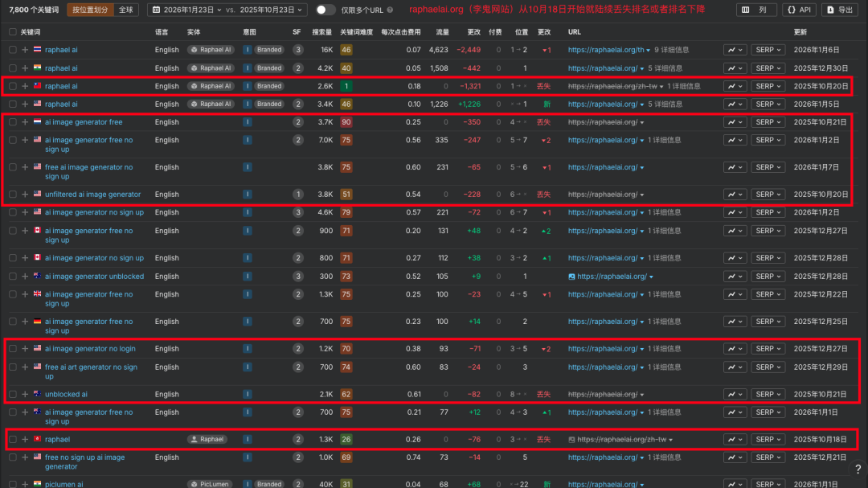Click the 7,800 个关键词 count
868x488 pixels.
(x=34, y=10)
